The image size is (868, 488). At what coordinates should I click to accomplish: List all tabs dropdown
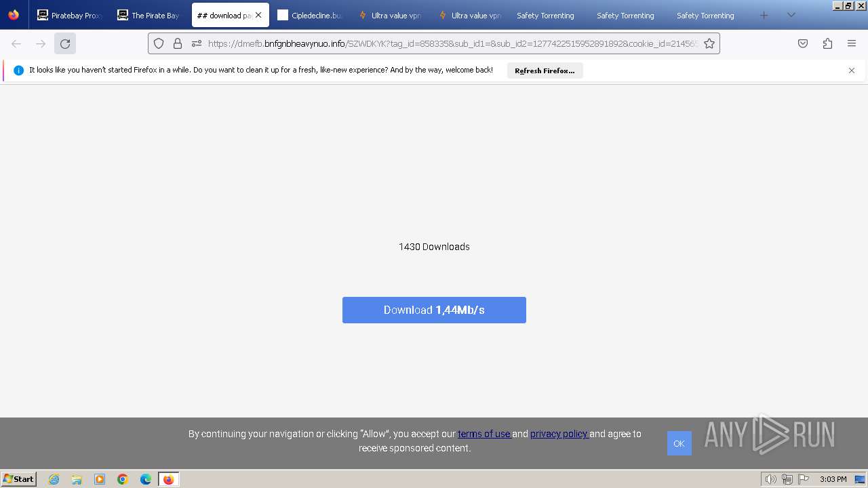coord(791,15)
